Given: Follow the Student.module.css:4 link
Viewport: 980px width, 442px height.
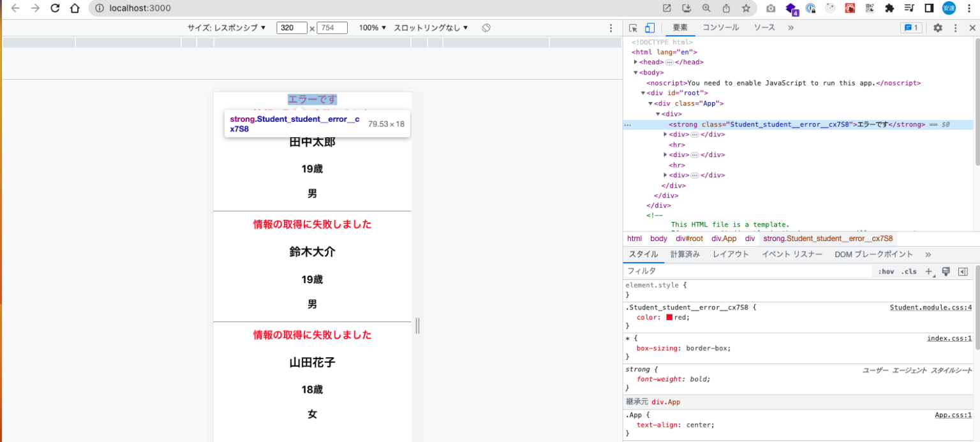Looking at the screenshot, I should (x=931, y=307).
